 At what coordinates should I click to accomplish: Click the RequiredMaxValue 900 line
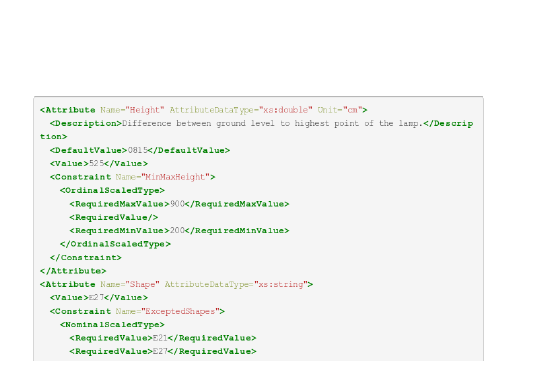(x=179, y=204)
